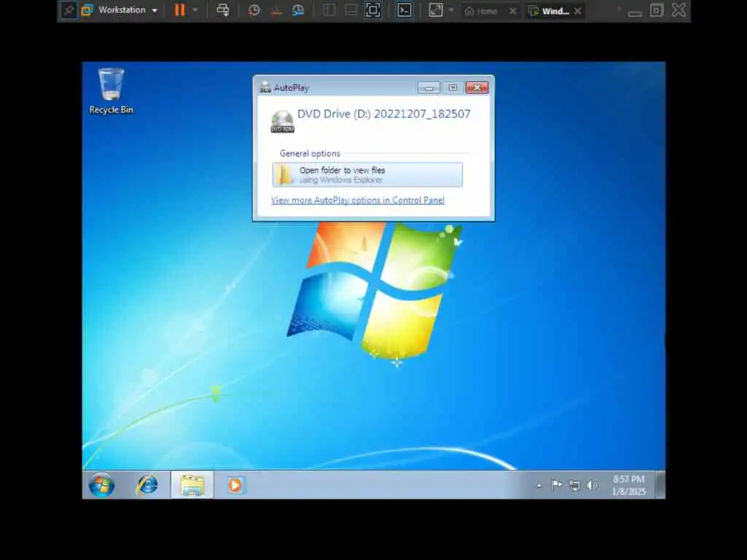Launch Internet Explorer from taskbar

[147, 485]
